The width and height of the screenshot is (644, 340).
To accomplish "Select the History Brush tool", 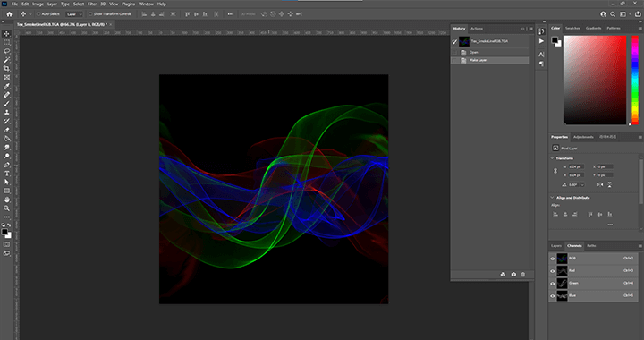I will (6, 121).
